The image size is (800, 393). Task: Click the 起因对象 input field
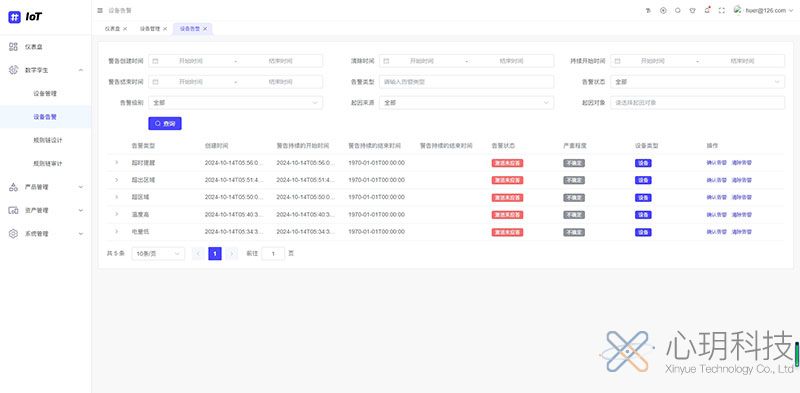697,103
